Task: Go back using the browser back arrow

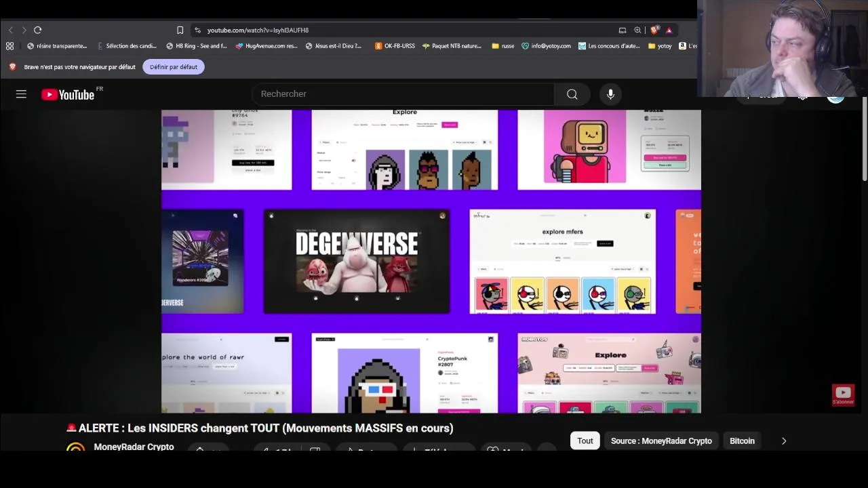Action: pos(10,30)
